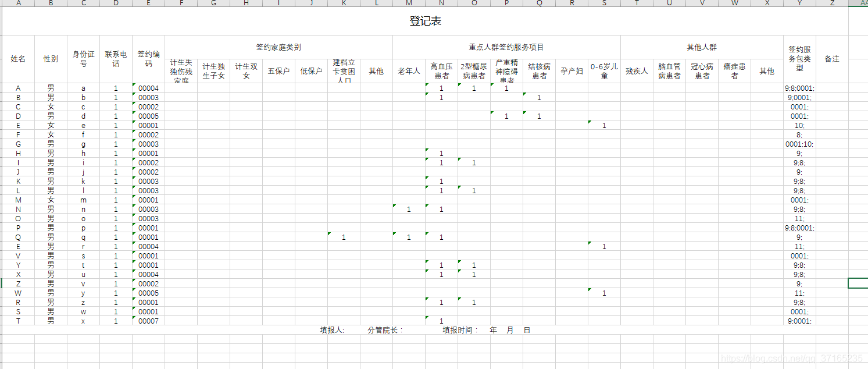Select column B via its letter header
This screenshot has height=369, width=868.
51,3
